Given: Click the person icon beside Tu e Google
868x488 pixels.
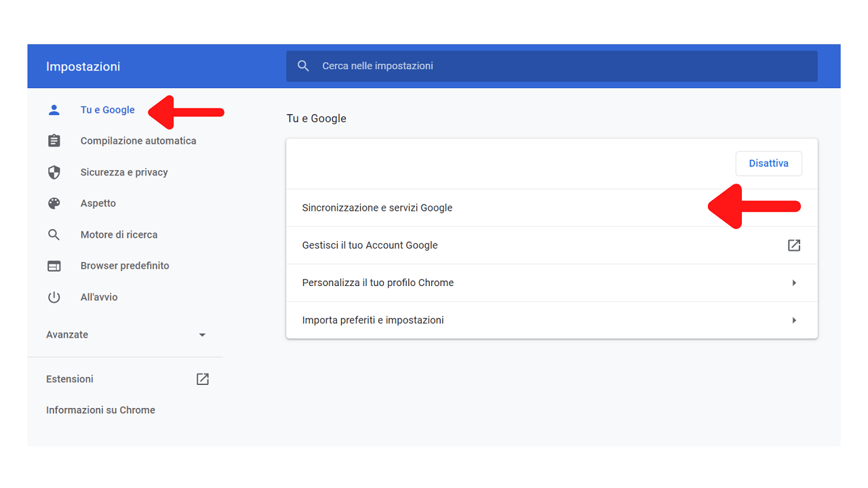Looking at the screenshot, I should (54, 110).
